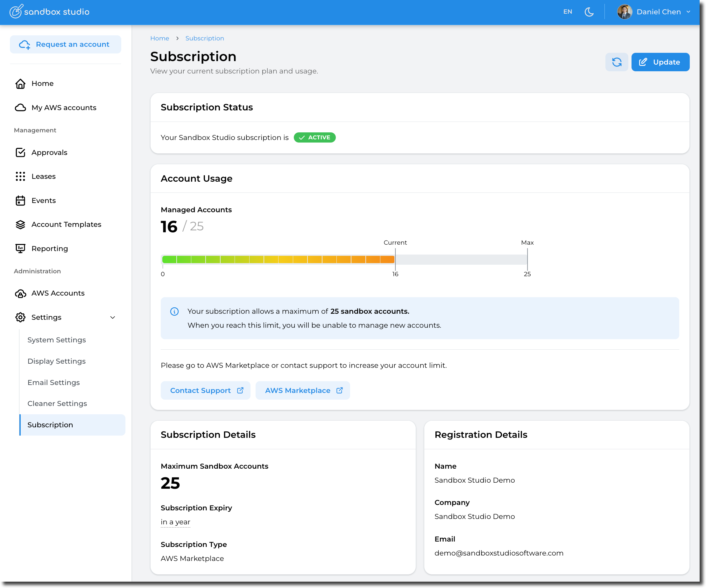Open Events via the calendar icon
706x588 pixels.
[x=20, y=200]
